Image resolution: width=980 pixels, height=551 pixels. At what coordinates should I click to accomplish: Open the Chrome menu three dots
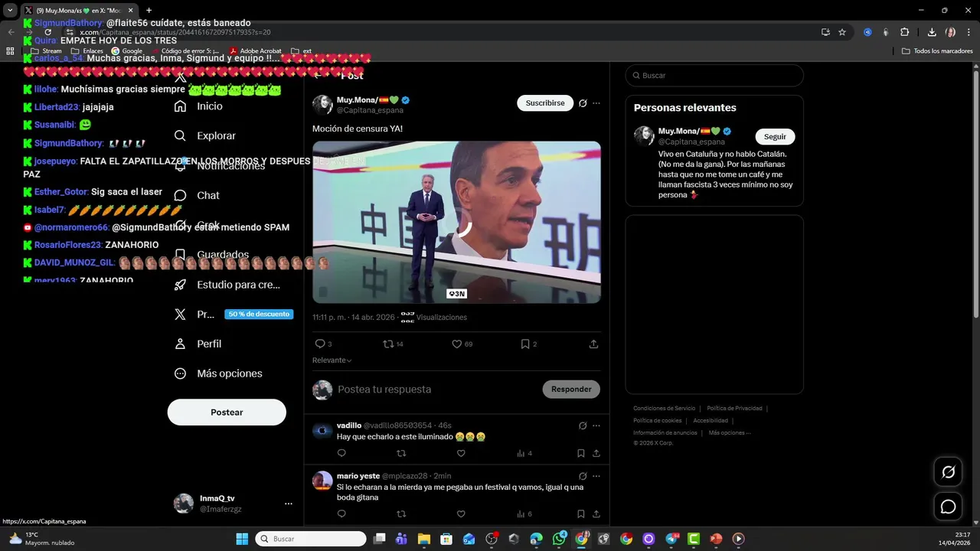[x=969, y=32]
